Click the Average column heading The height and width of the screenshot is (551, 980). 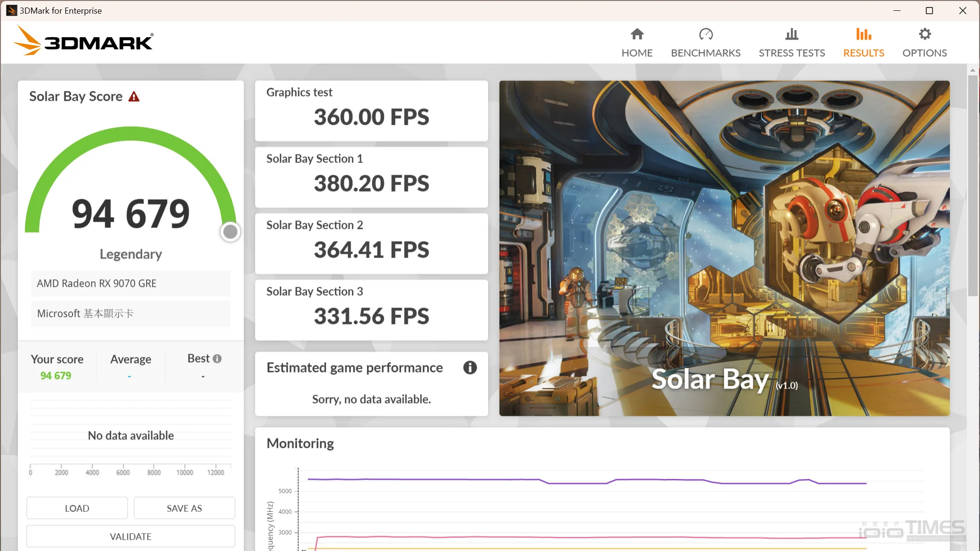(x=131, y=359)
